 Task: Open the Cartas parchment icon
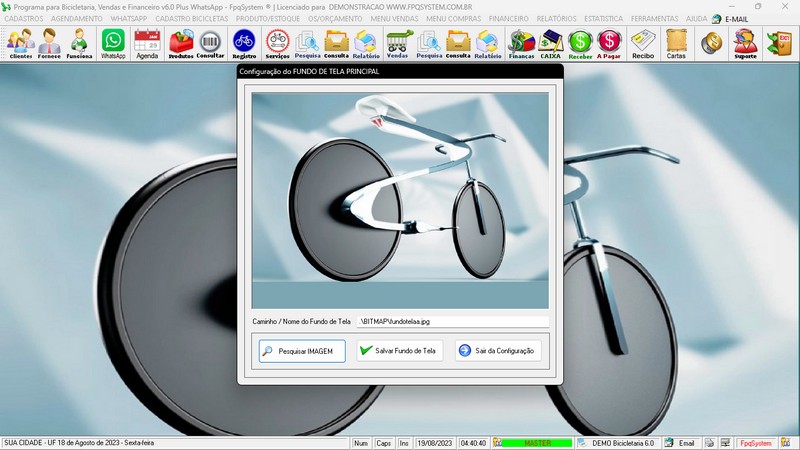tap(676, 44)
